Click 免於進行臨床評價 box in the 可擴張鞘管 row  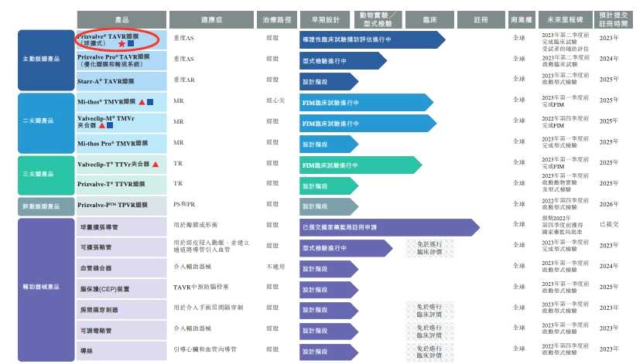click(x=429, y=248)
